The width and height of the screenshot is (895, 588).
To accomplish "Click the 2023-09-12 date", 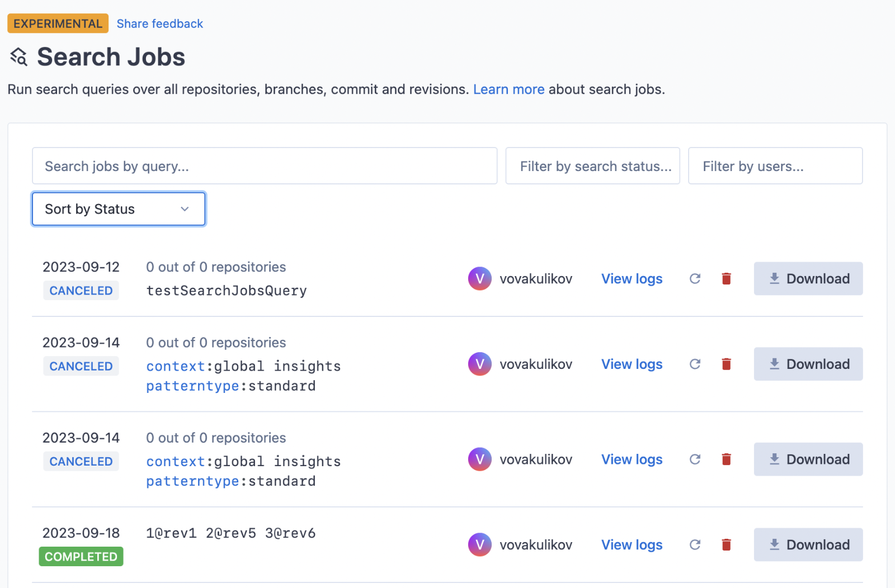I will coord(81,267).
